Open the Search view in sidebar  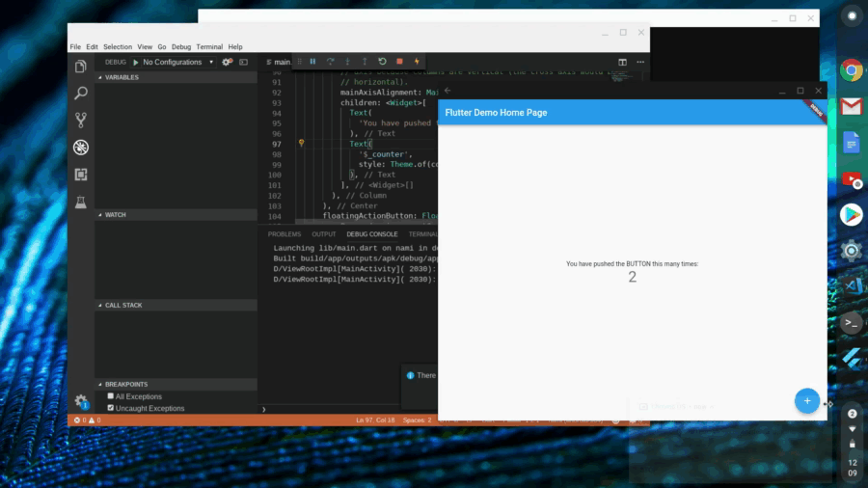(x=81, y=94)
